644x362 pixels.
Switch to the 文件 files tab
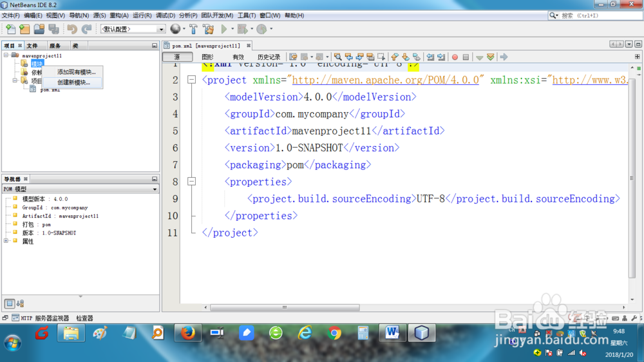tap(32, 46)
